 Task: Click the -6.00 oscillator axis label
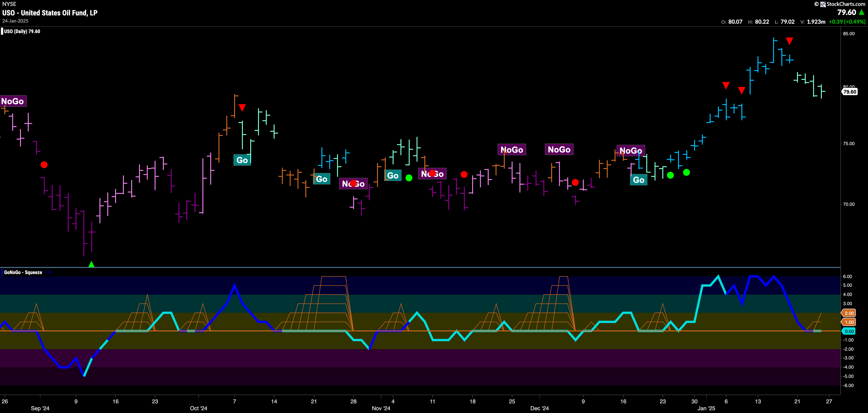pos(848,385)
